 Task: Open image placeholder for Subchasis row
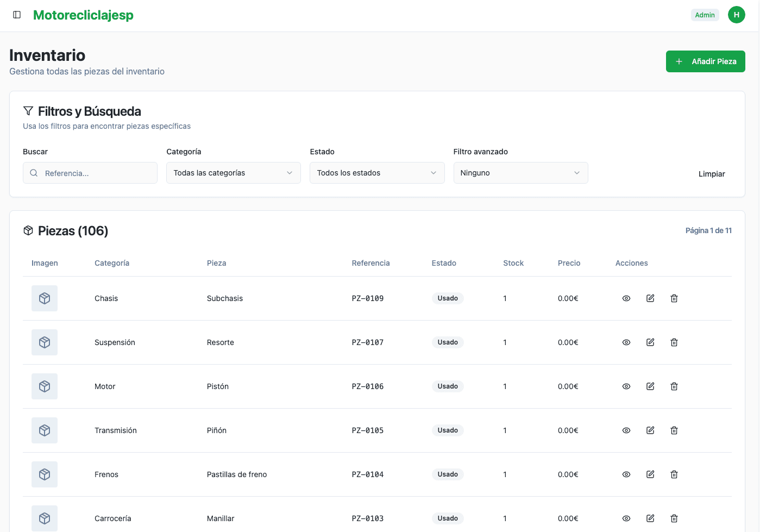[x=45, y=298]
